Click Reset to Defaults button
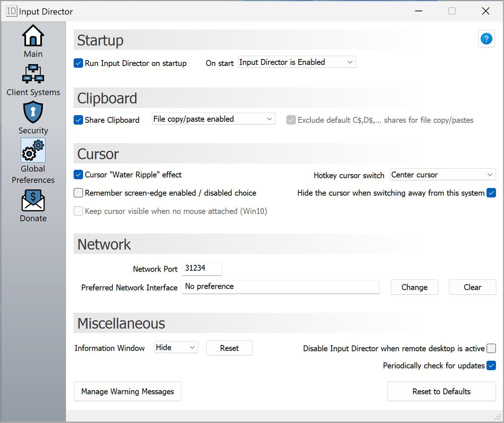The height and width of the screenshot is (423, 504). [441, 391]
